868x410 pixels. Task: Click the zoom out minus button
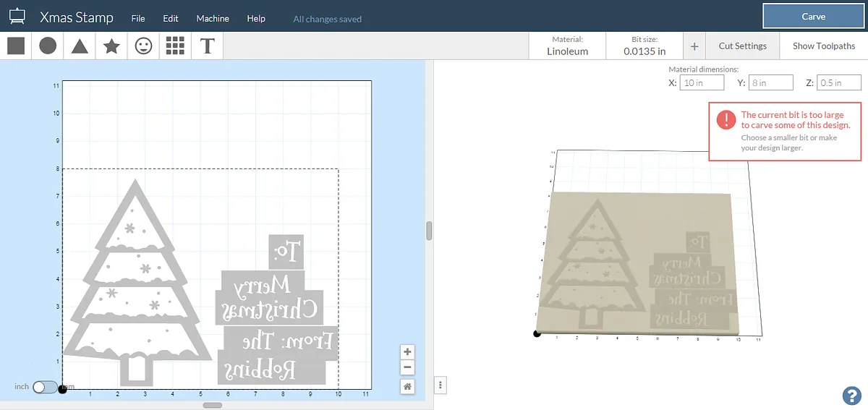coord(407,367)
